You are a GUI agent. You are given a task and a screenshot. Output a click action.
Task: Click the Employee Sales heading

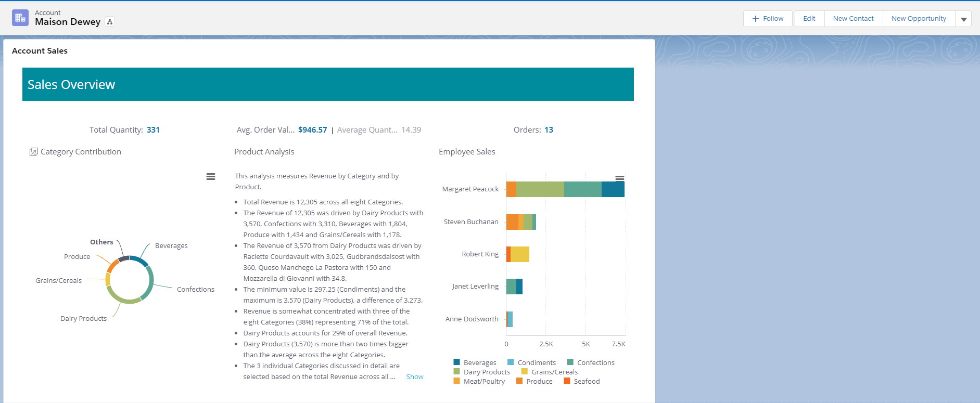tap(467, 152)
